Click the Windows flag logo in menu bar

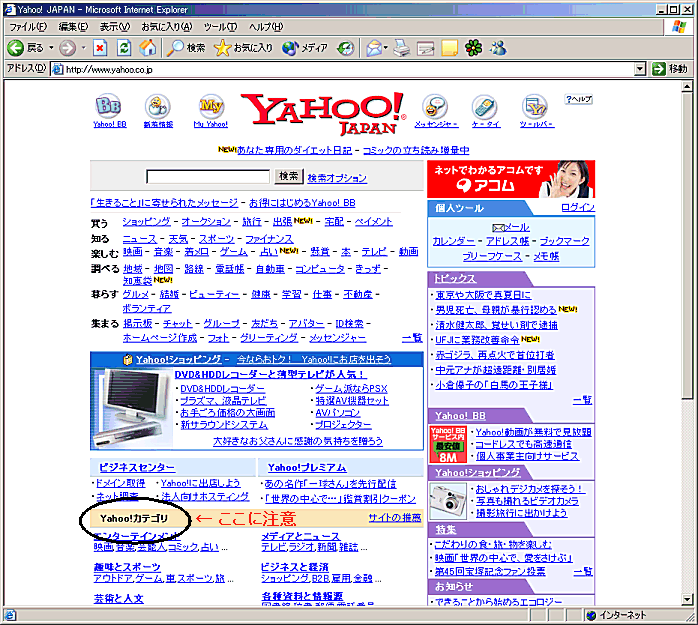(x=679, y=27)
